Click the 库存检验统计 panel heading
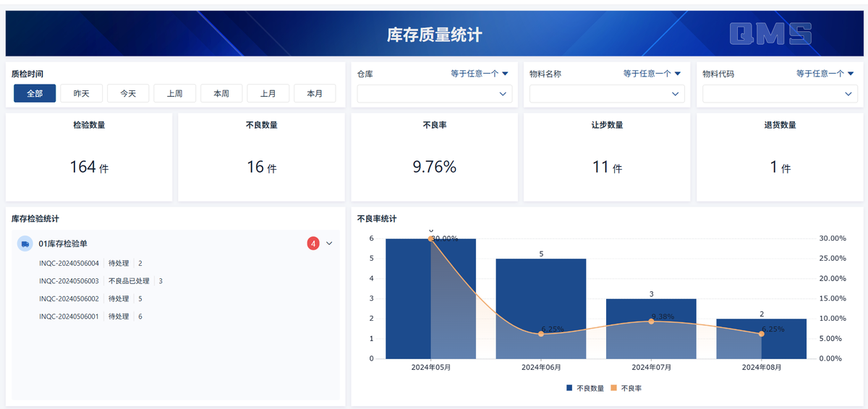This screenshot has height=409, width=868. coord(35,218)
